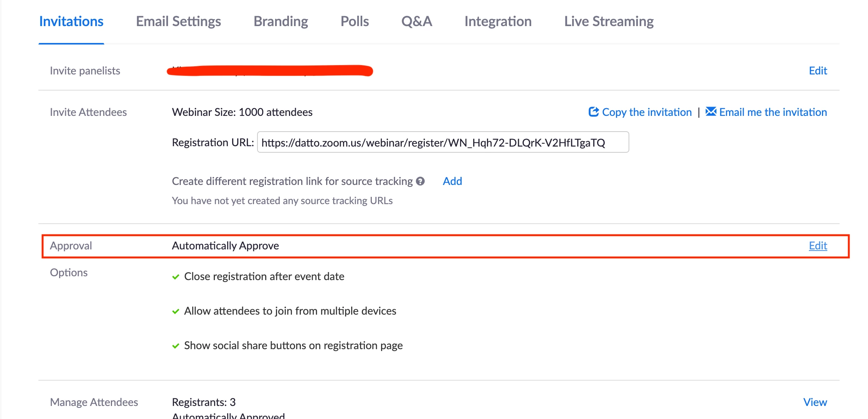Viewport: 868px width, 419px height.
Task: Click the envelope email invitation icon
Action: pyautogui.click(x=711, y=112)
